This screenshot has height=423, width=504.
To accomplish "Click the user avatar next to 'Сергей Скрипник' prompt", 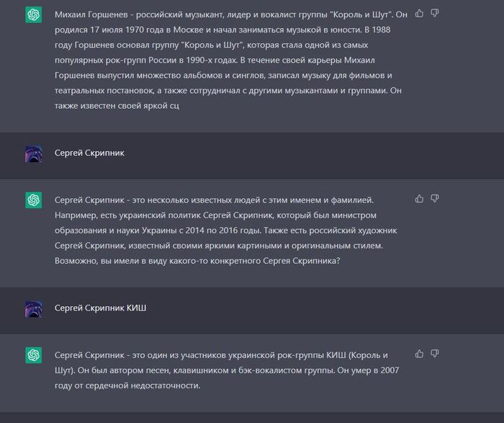I will point(33,153).
